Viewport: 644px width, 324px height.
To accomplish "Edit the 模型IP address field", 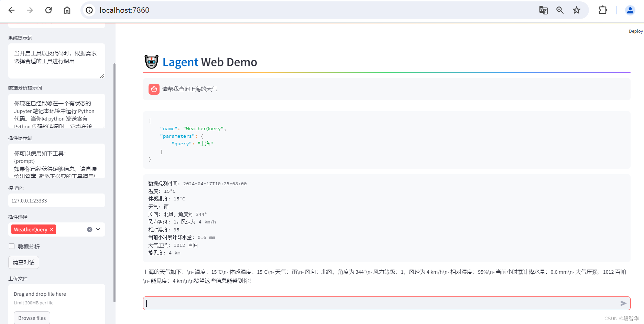I will tap(57, 200).
